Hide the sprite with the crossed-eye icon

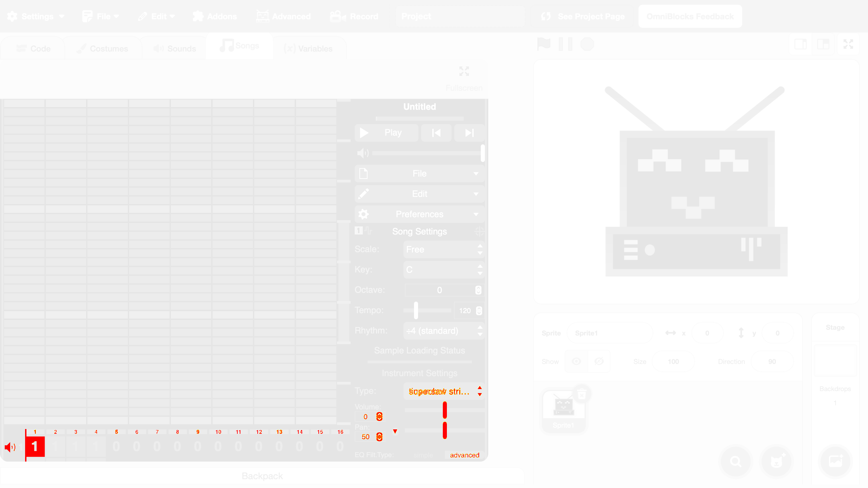[599, 362]
